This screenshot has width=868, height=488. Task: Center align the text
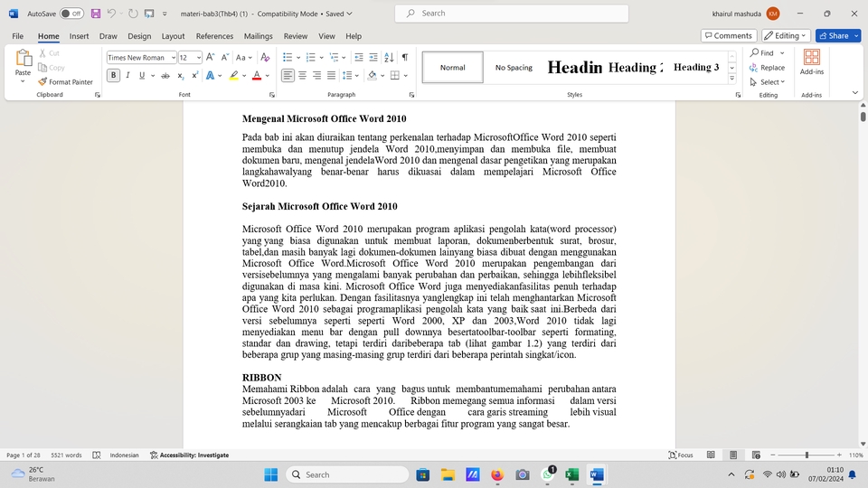pyautogui.click(x=302, y=75)
